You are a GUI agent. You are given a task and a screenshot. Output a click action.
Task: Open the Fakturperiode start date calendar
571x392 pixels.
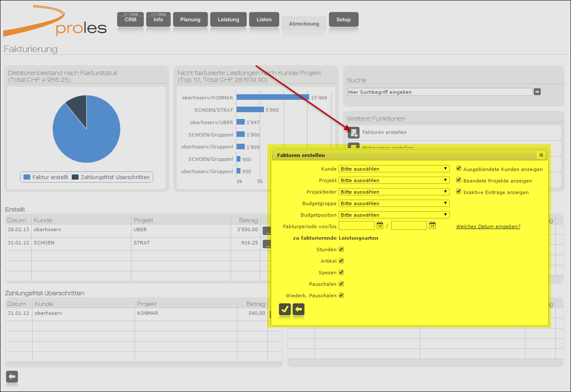pyautogui.click(x=380, y=225)
